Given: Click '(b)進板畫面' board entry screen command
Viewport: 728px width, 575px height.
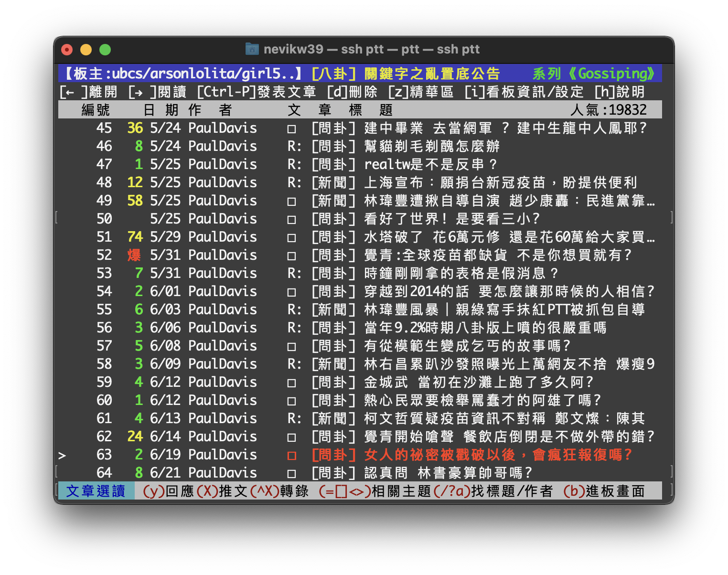Looking at the screenshot, I should (604, 491).
